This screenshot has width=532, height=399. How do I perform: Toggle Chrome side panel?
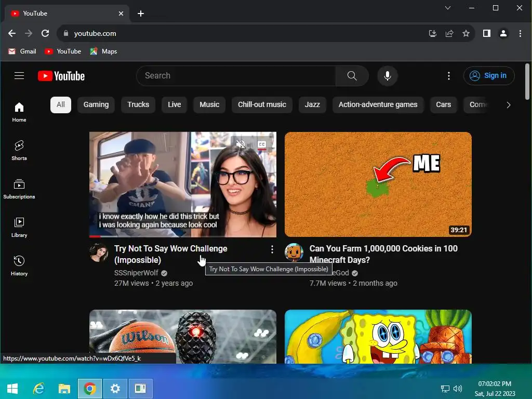pos(486,33)
